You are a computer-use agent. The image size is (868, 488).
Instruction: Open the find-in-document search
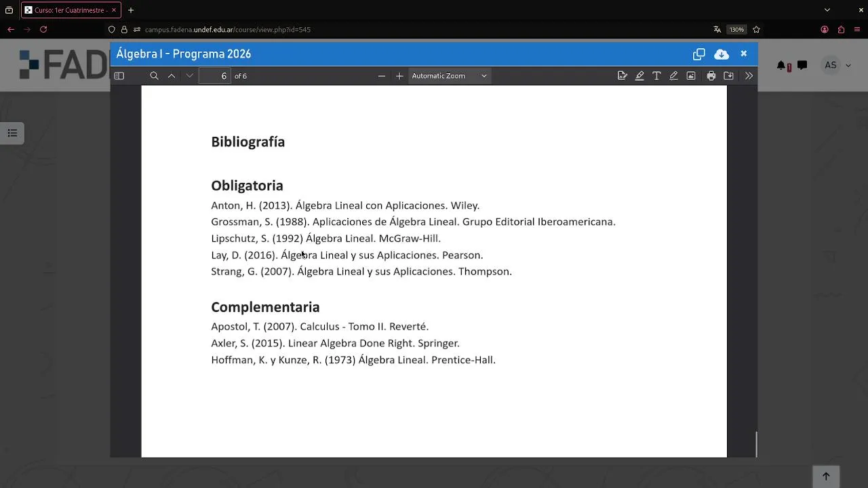point(154,76)
